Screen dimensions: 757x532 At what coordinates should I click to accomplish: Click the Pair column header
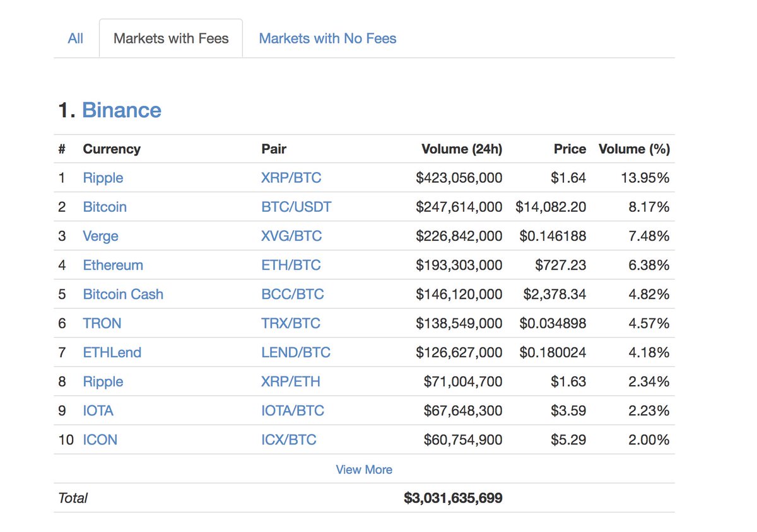pos(274,149)
